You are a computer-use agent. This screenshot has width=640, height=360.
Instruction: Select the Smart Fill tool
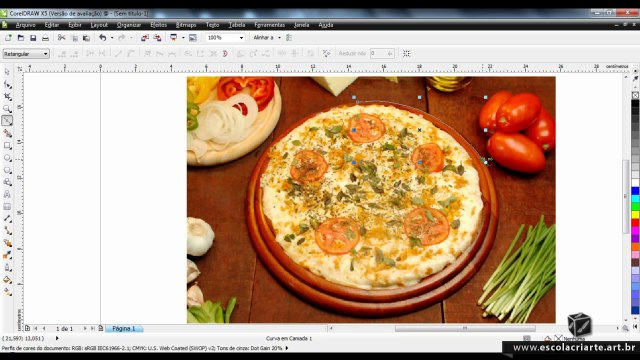pos(7,133)
